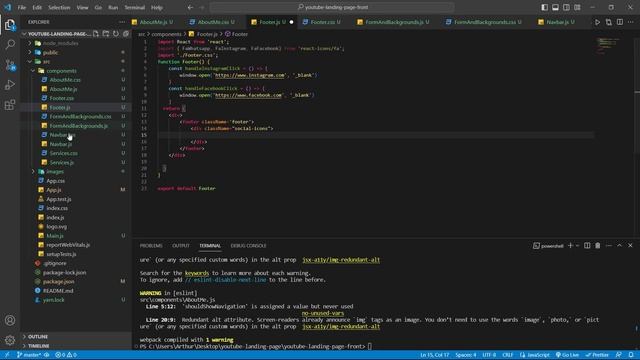This screenshot has width=640, height=360.
Task: Click the command center search box
Action: [332, 7]
